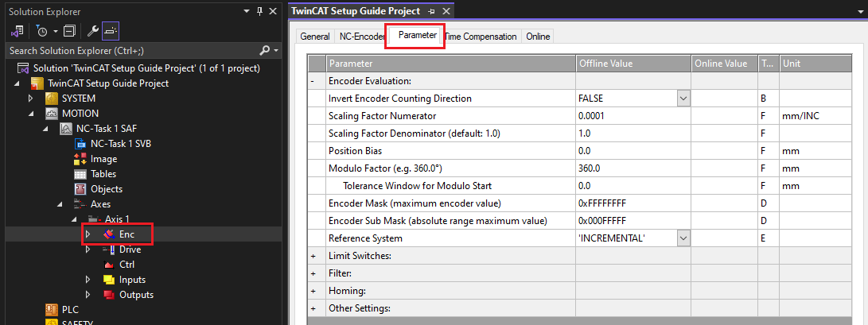Image resolution: width=868 pixels, height=325 pixels.
Task: Select the Tables item icon
Action: (80, 173)
